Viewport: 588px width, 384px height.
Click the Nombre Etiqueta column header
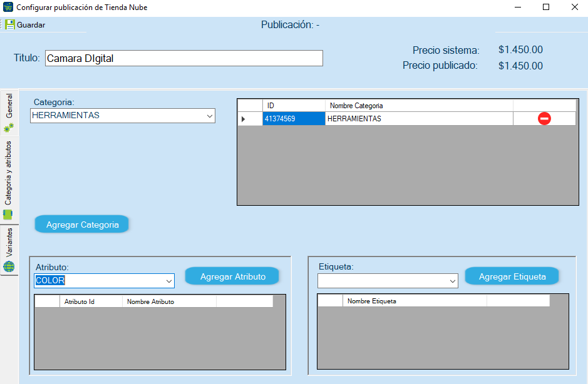(415, 301)
